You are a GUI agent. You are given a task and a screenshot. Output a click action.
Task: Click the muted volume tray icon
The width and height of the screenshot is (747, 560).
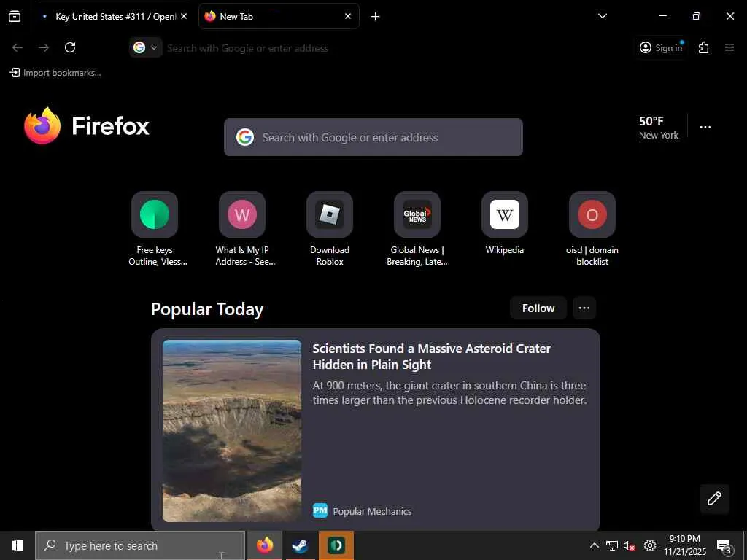click(630, 545)
